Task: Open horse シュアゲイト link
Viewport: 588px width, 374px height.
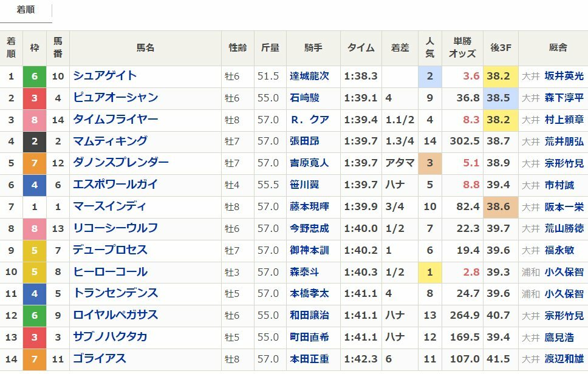Action: pos(104,76)
